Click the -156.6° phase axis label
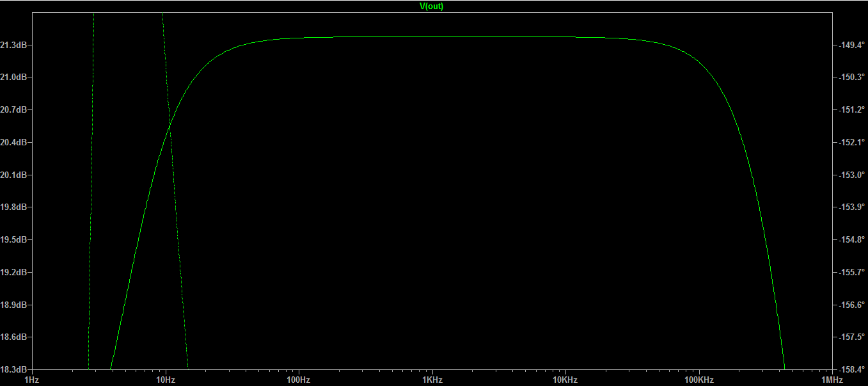 click(852, 305)
